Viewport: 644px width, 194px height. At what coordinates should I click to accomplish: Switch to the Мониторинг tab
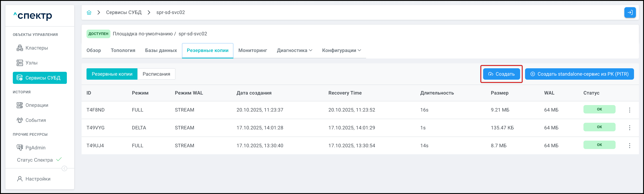[253, 50]
